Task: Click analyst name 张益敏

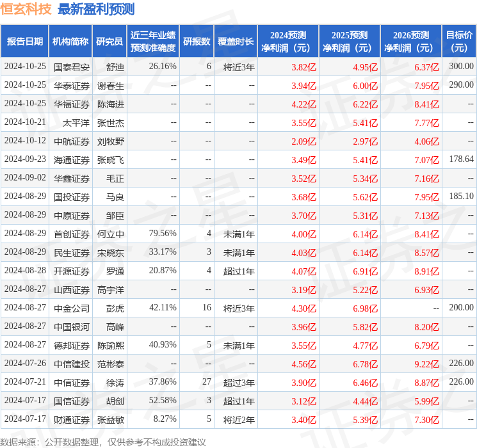Action: tap(111, 420)
